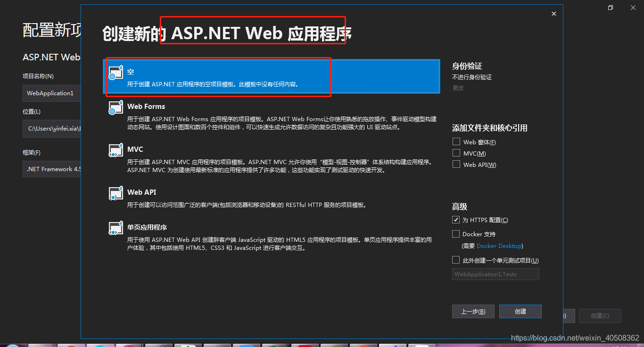Click 创建(C) in the background window
This screenshot has width=644, height=347.
[x=600, y=316]
